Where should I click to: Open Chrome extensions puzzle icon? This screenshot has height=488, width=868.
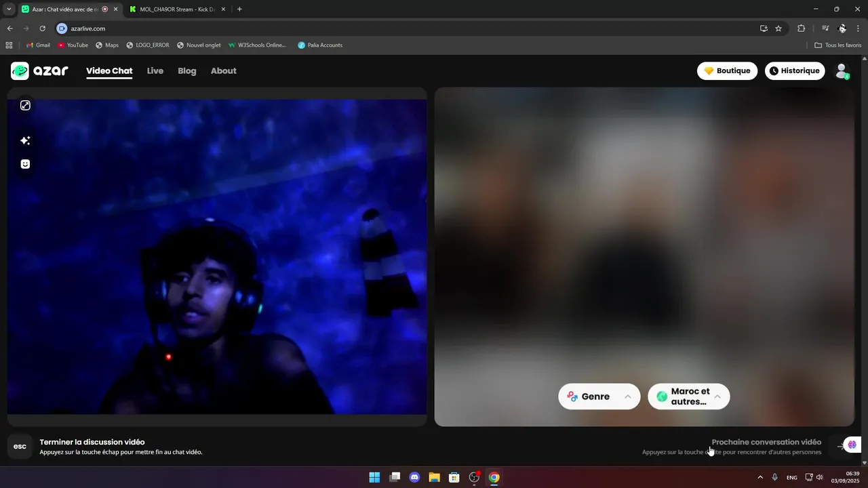pos(801,28)
